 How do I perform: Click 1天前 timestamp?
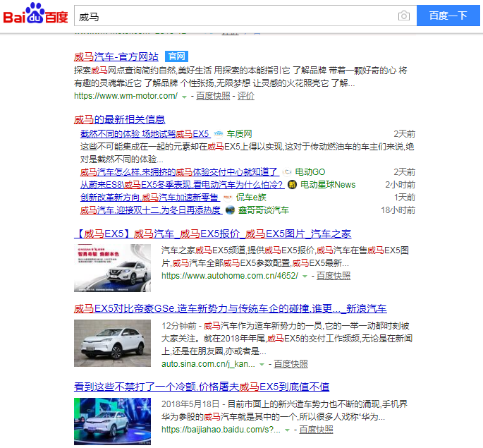[x=405, y=198]
